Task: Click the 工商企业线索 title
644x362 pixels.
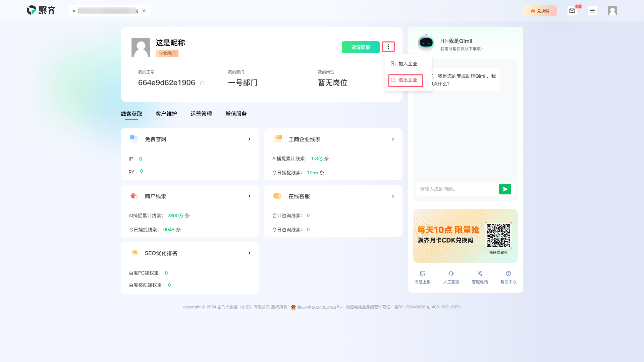Action: (305, 139)
